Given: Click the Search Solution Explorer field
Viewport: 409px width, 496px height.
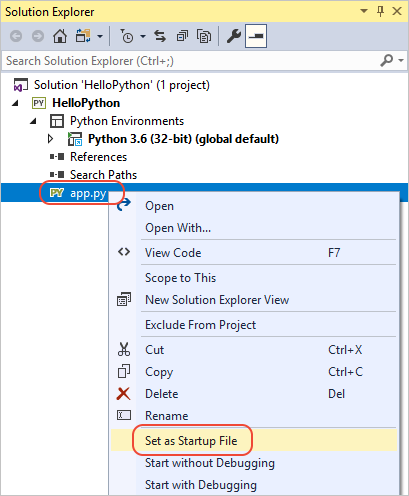Looking at the screenshot, I should (x=190, y=61).
